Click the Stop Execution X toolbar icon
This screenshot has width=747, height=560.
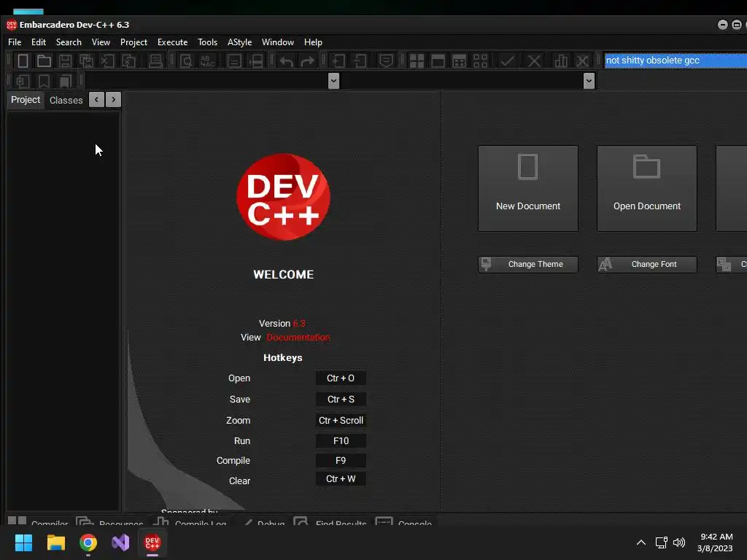[x=534, y=61]
